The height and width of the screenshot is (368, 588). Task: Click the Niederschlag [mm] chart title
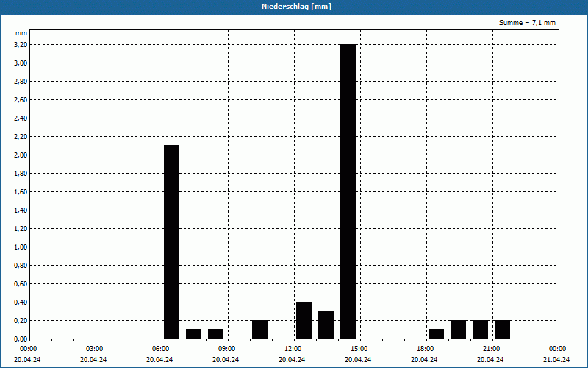pyautogui.click(x=296, y=7)
